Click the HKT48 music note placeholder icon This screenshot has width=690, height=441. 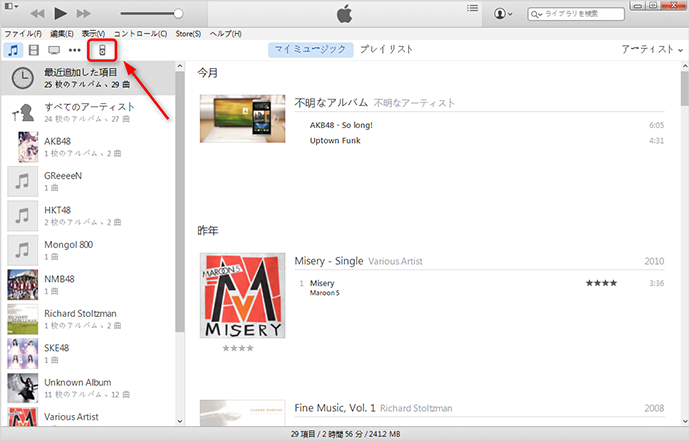[22, 216]
